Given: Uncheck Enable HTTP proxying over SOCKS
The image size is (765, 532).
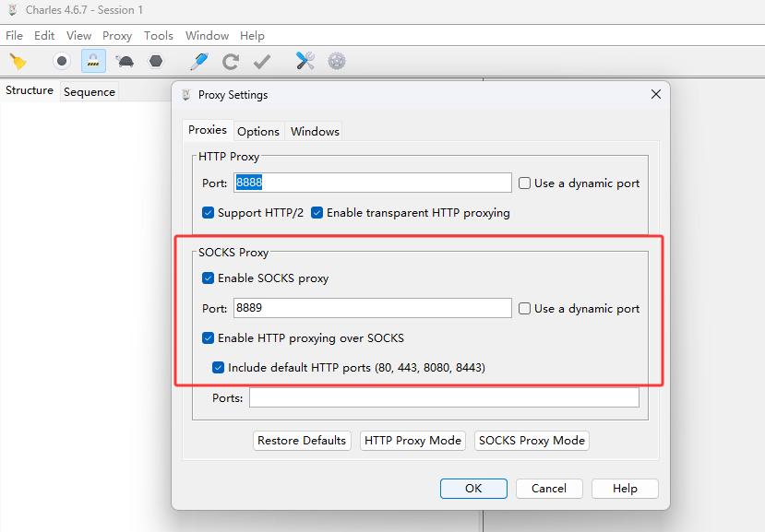Looking at the screenshot, I should [208, 338].
